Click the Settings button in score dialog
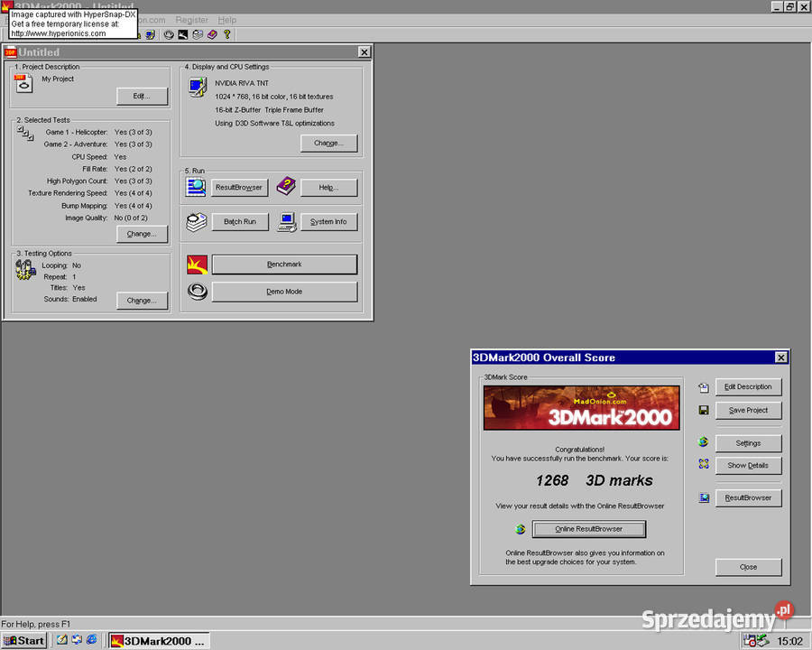This screenshot has height=650, width=812. click(x=748, y=443)
